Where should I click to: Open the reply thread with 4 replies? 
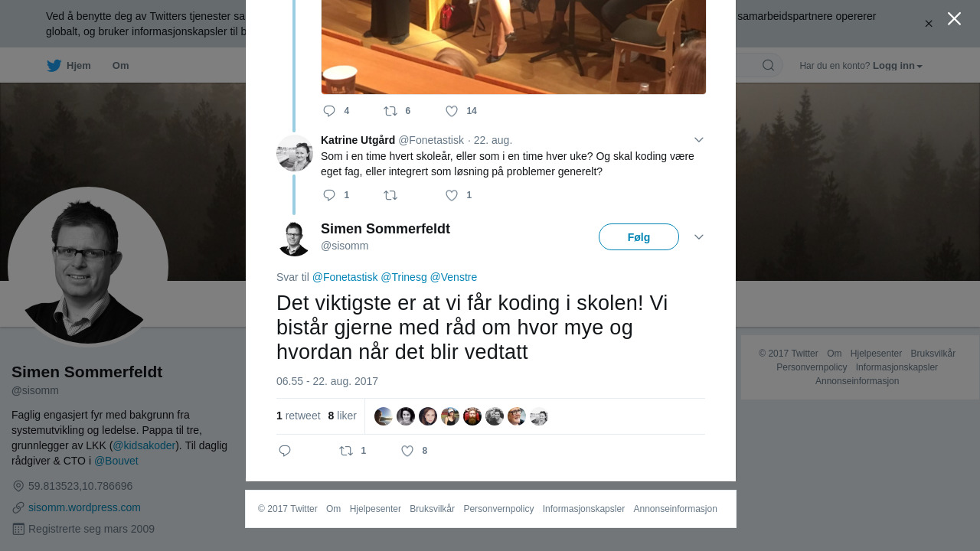(x=336, y=111)
